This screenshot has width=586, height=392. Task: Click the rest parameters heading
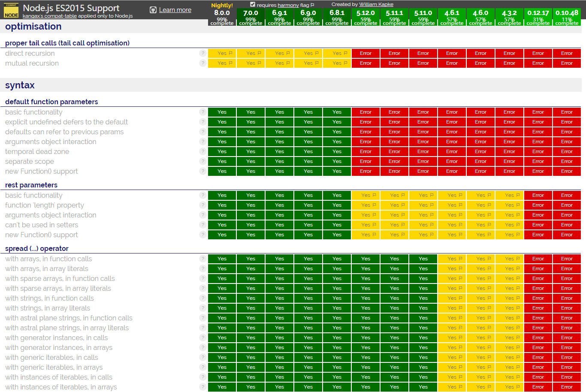click(x=31, y=185)
